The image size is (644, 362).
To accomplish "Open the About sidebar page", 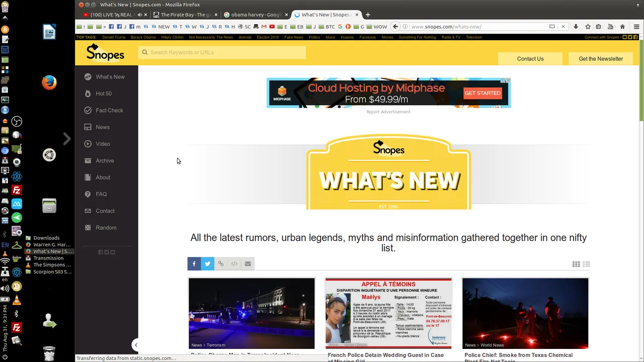I will click(97, 177).
